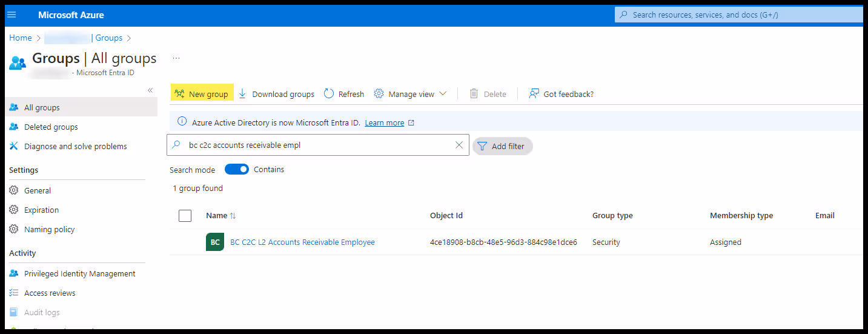The height and width of the screenshot is (334, 868).
Task: Click the Add filter button
Action: coord(503,146)
